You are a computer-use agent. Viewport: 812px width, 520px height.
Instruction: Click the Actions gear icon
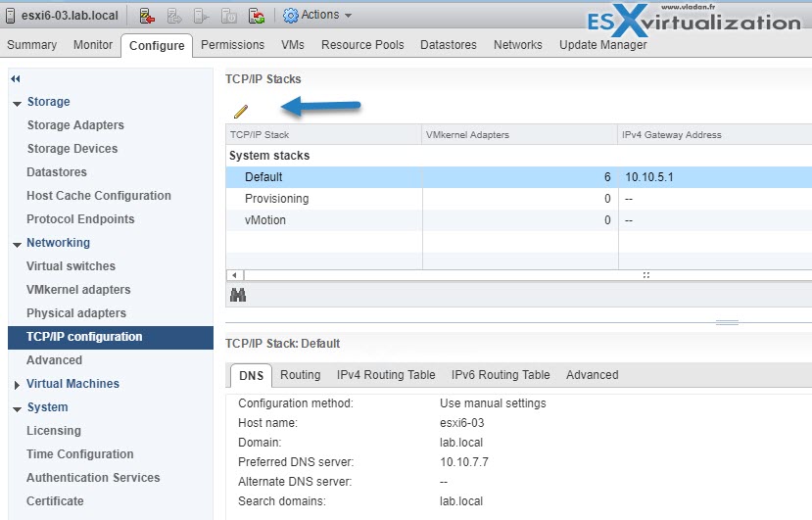(x=291, y=16)
